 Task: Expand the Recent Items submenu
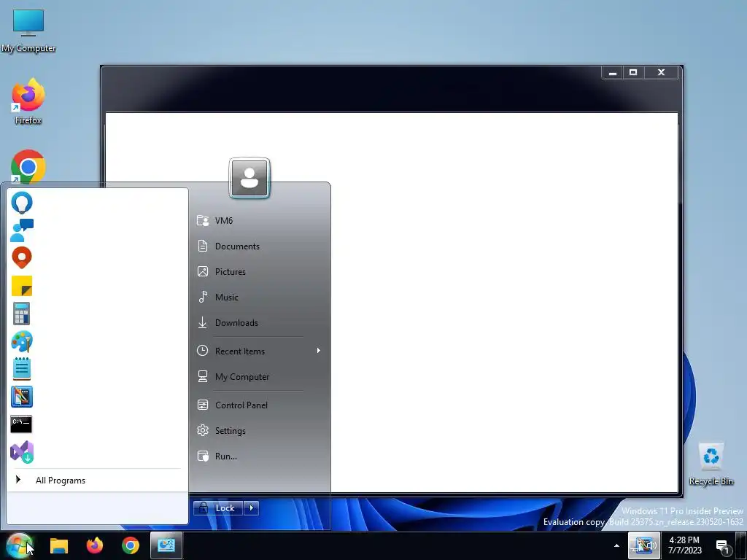tap(260, 351)
